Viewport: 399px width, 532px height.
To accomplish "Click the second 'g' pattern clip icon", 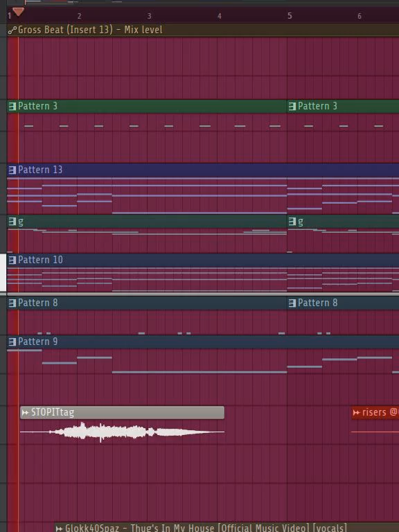I will click(292, 222).
